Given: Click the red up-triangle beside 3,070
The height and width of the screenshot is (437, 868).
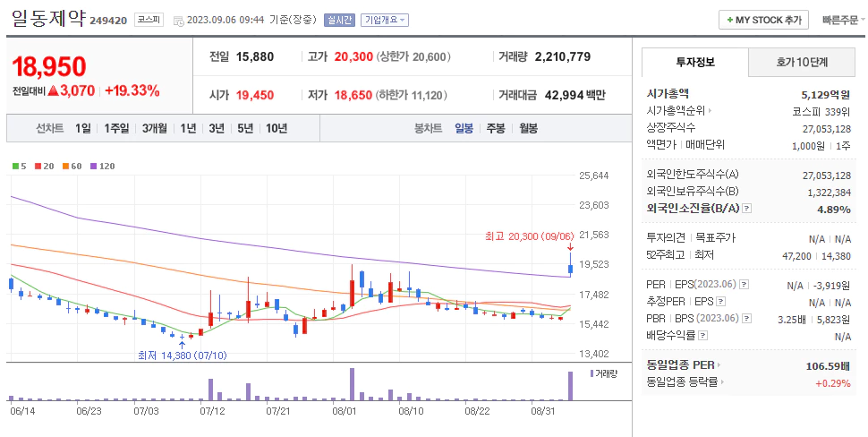Looking at the screenshot, I should (x=53, y=90).
